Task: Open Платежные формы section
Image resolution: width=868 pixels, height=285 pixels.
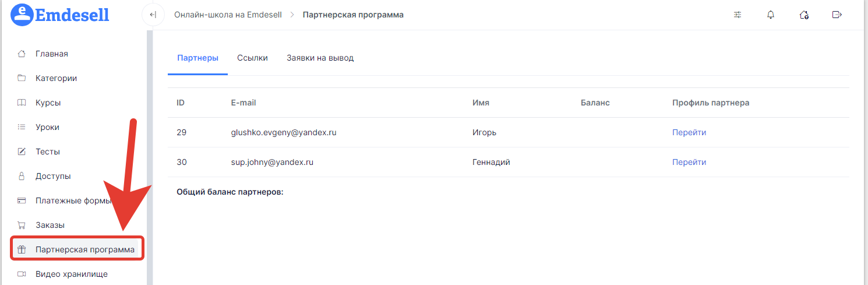Action: [73, 200]
